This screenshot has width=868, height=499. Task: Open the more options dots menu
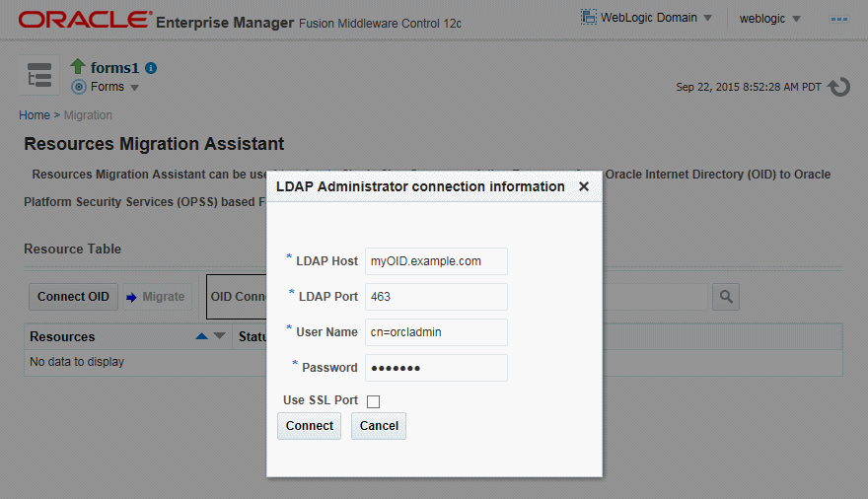tap(838, 19)
